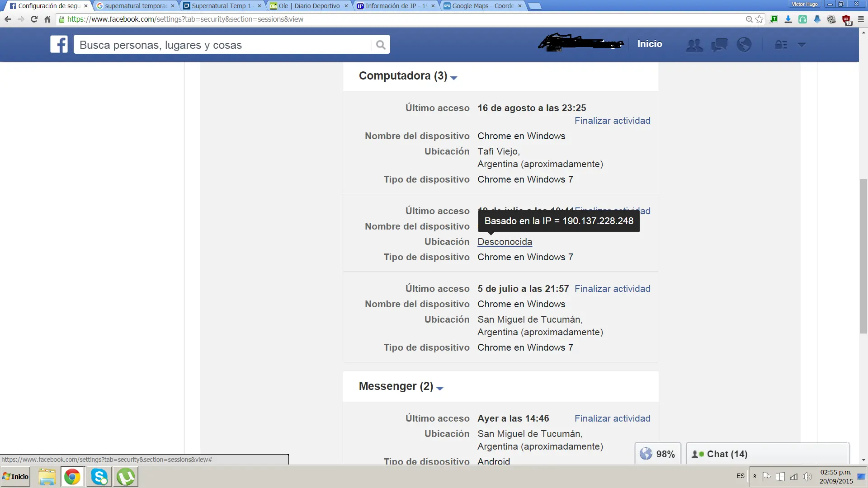Click the green headphones extension icon
Image resolution: width=868 pixels, height=488 pixels.
tap(802, 19)
